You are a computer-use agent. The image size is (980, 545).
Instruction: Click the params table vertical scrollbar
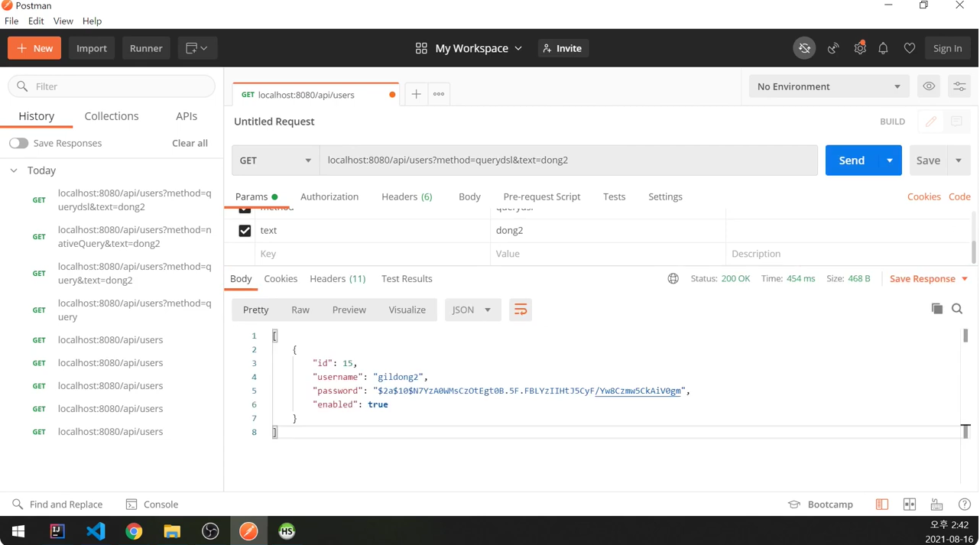click(973, 251)
